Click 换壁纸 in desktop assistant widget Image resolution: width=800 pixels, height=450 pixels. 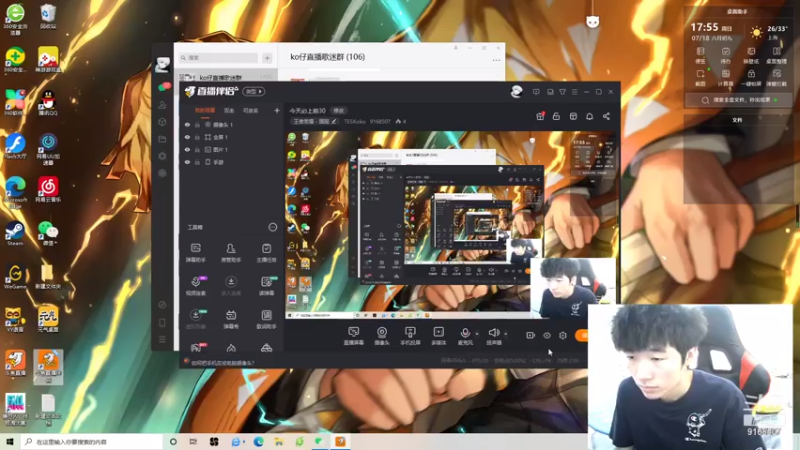[751, 55]
